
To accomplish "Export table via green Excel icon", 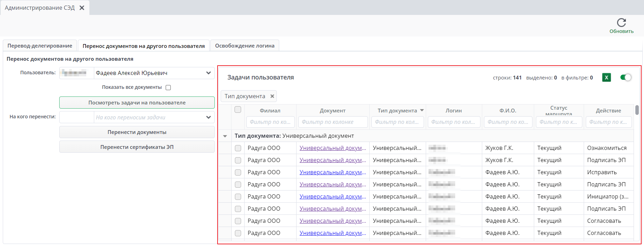I will click(x=606, y=78).
